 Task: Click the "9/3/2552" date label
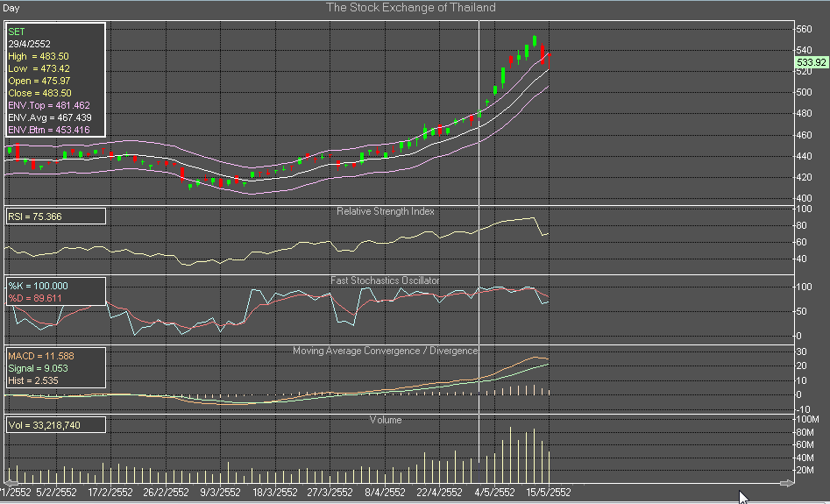click(x=220, y=493)
